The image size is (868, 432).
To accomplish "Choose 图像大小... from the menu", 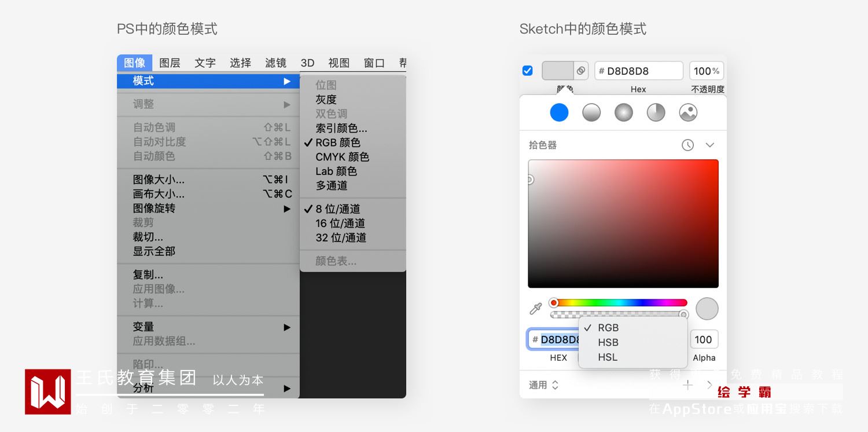I will point(208,180).
